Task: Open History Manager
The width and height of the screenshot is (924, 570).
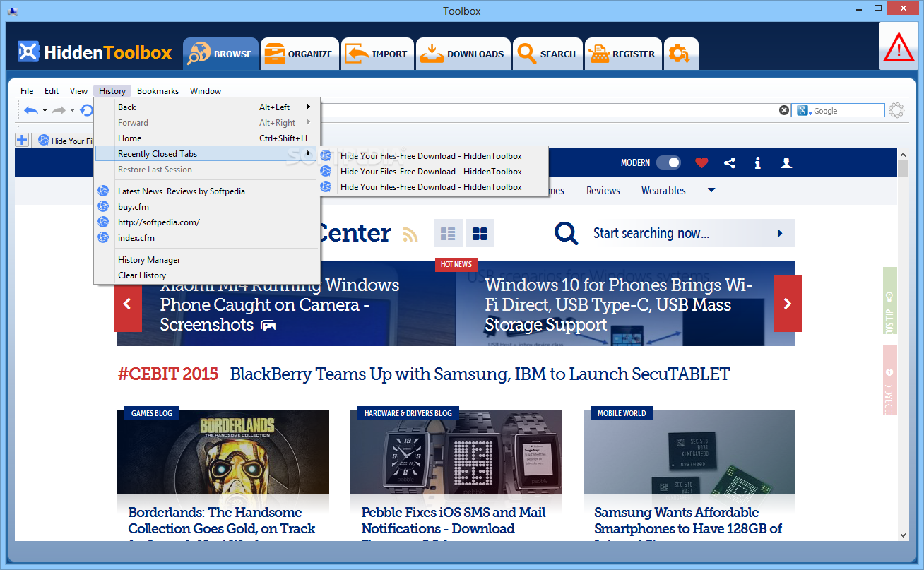Action: click(x=208, y=260)
